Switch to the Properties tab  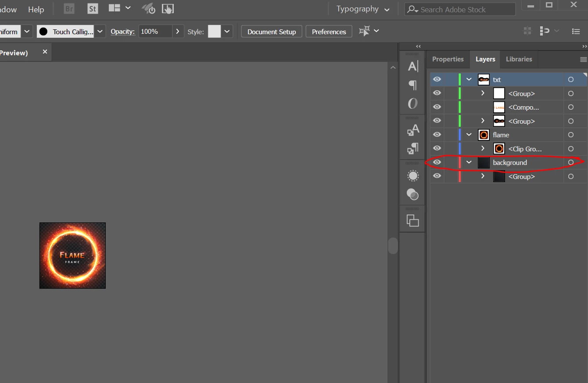point(448,59)
